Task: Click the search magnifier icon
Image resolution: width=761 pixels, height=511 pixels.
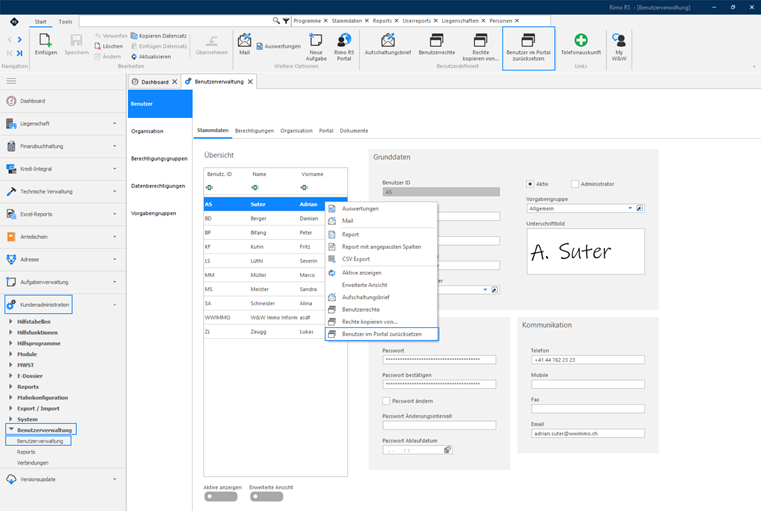Action: (x=276, y=20)
